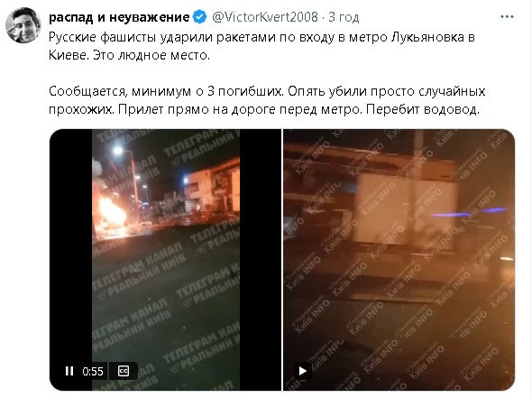Click the white truck in right video
This screenshot has height=398, width=532.
[408, 210]
